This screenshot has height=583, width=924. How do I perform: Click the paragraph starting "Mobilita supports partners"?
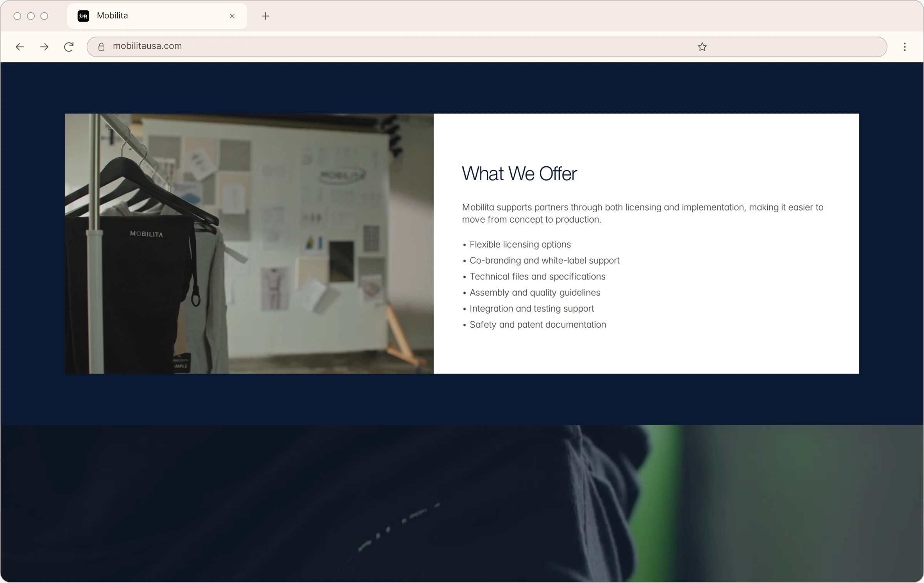click(x=643, y=213)
